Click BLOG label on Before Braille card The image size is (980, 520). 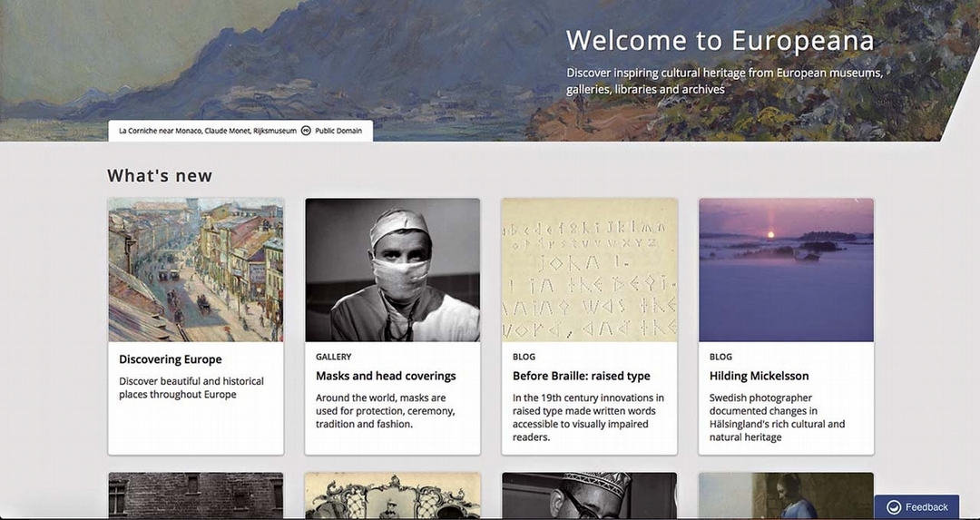(524, 357)
